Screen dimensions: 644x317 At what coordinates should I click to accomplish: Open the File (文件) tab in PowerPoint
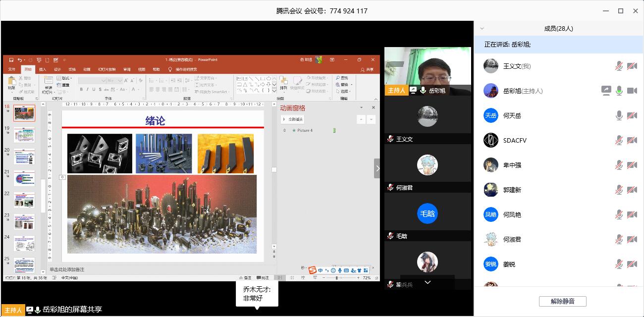[x=12, y=70]
